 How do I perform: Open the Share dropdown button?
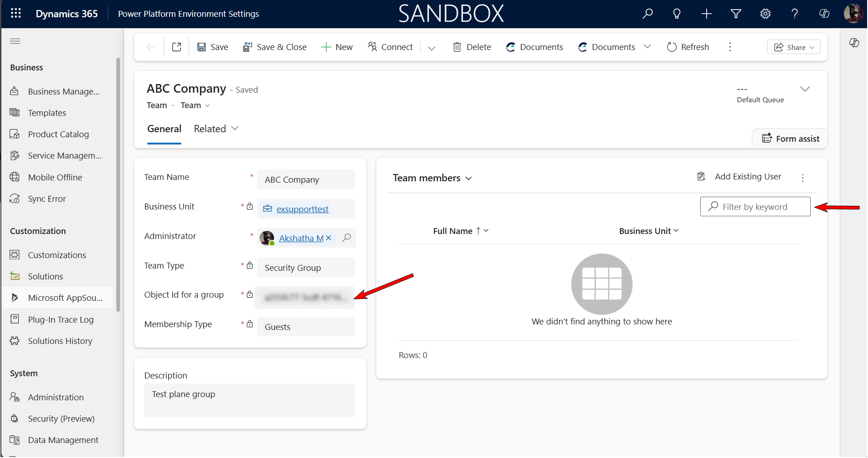click(x=793, y=47)
